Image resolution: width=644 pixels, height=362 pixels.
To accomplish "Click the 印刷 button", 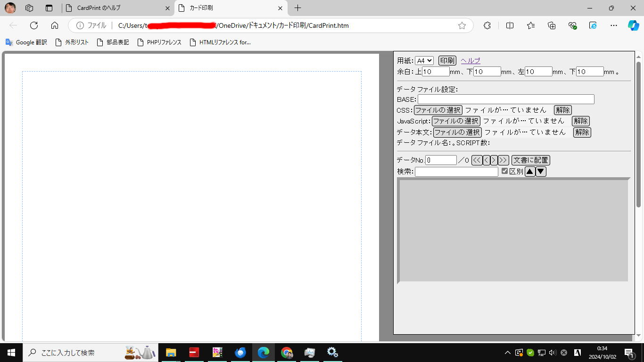I will point(447,61).
